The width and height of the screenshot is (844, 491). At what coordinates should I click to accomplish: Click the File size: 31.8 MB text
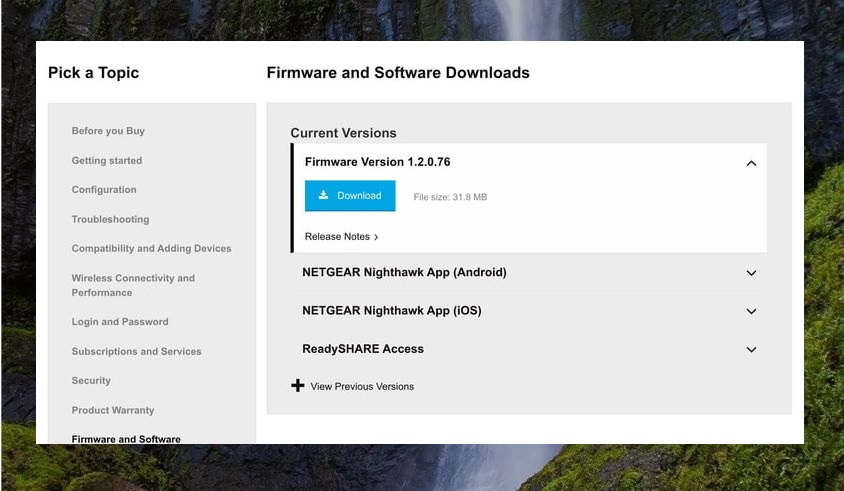(x=450, y=197)
